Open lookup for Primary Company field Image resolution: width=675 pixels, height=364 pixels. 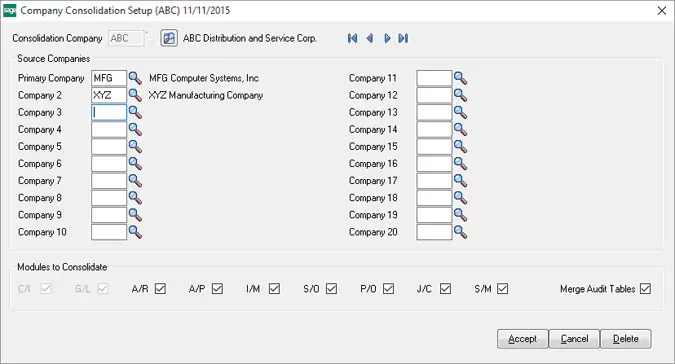point(135,78)
